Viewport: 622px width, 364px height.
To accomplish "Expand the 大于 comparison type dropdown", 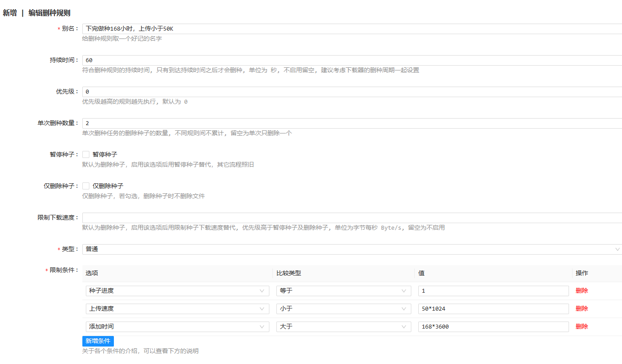I will tap(343, 327).
